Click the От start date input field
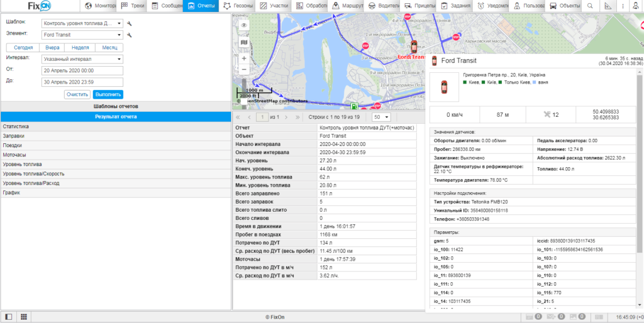The width and height of the screenshot is (644, 323). click(x=82, y=70)
